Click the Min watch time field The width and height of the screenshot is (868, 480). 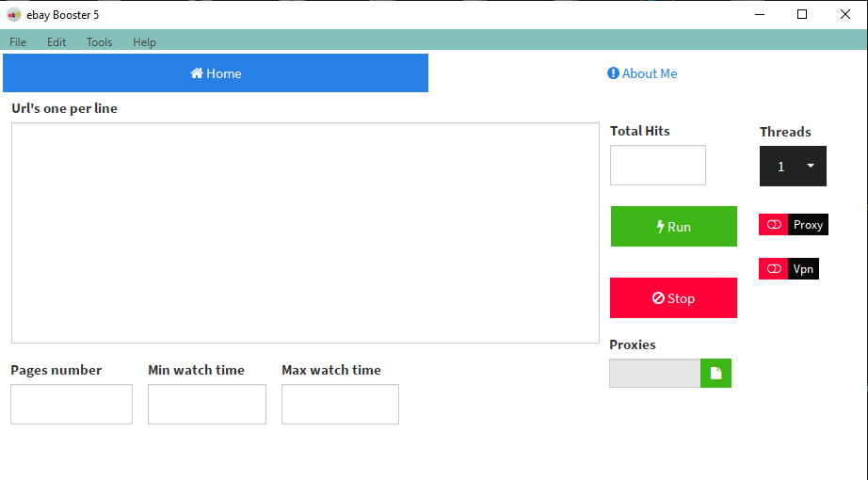click(x=207, y=404)
